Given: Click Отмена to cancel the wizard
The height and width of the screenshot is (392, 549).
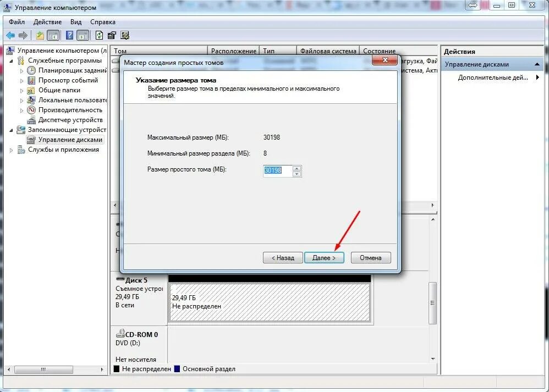Looking at the screenshot, I should [x=370, y=258].
